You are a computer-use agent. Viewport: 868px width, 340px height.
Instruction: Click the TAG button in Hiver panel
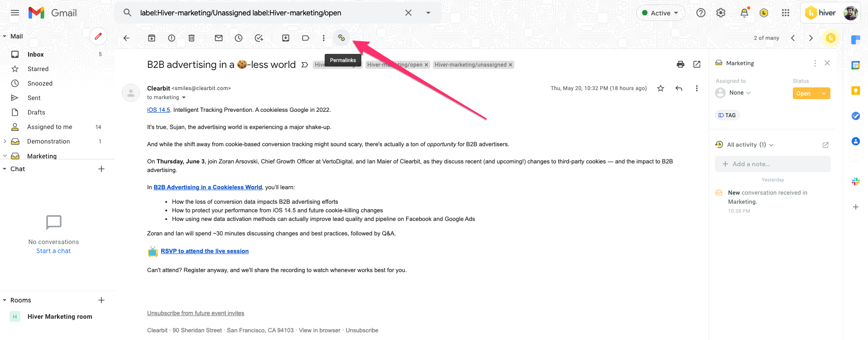(727, 115)
